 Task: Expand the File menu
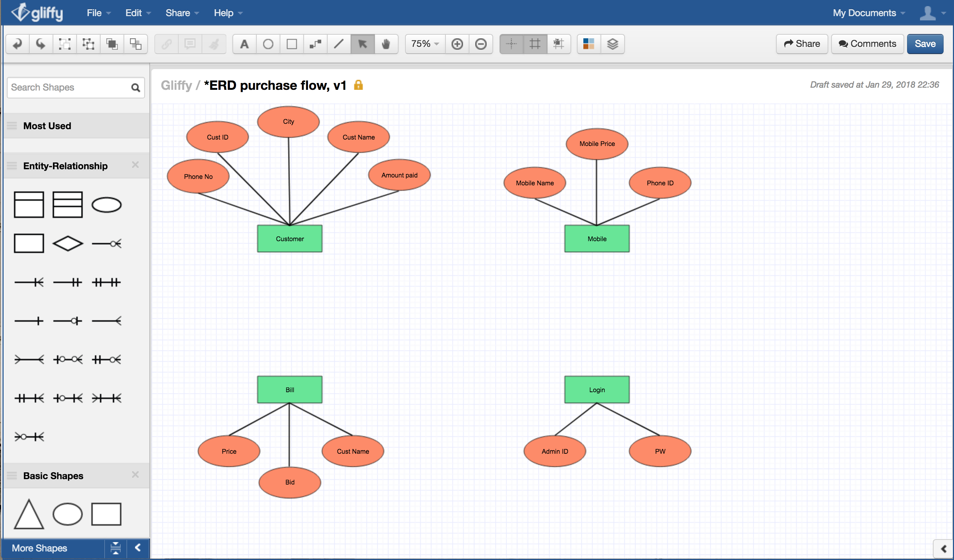pyautogui.click(x=97, y=13)
